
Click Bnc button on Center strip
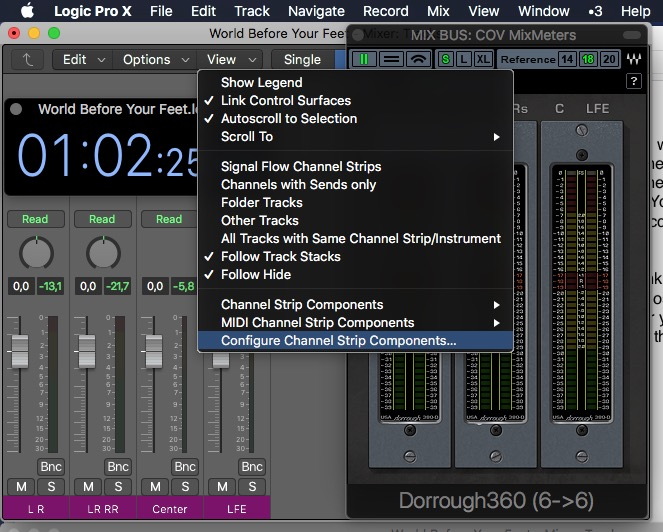[x=185, y=467]
